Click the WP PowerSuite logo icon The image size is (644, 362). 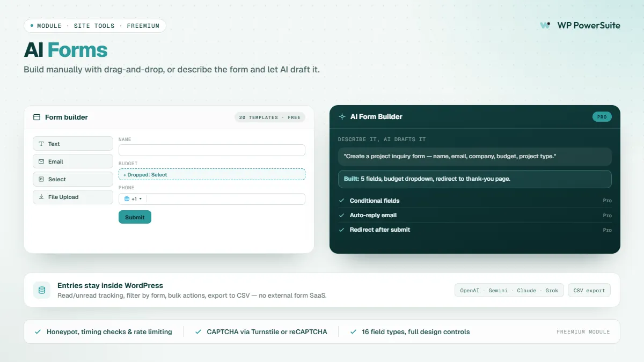545,25
